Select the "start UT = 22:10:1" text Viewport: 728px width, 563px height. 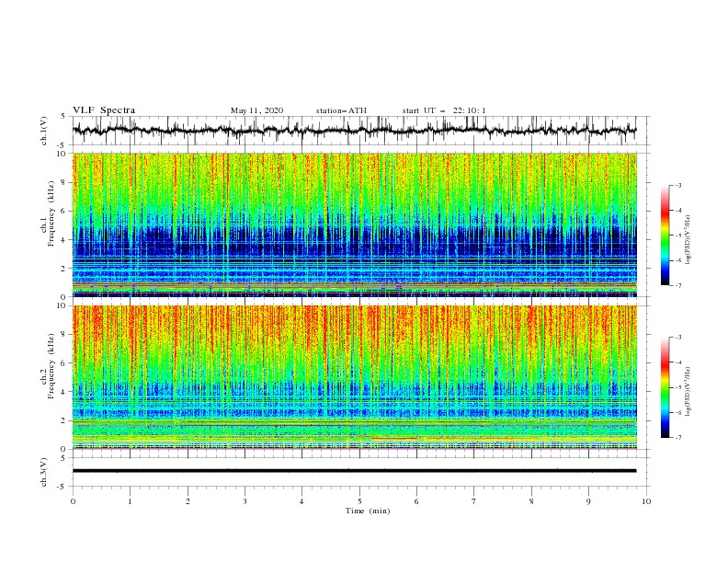pos(444,110)
